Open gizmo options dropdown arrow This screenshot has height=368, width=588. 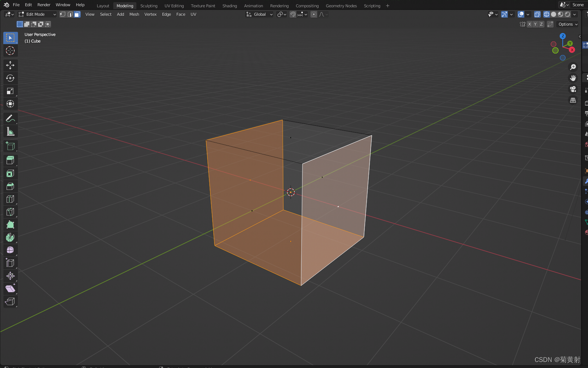click(511, 14)
